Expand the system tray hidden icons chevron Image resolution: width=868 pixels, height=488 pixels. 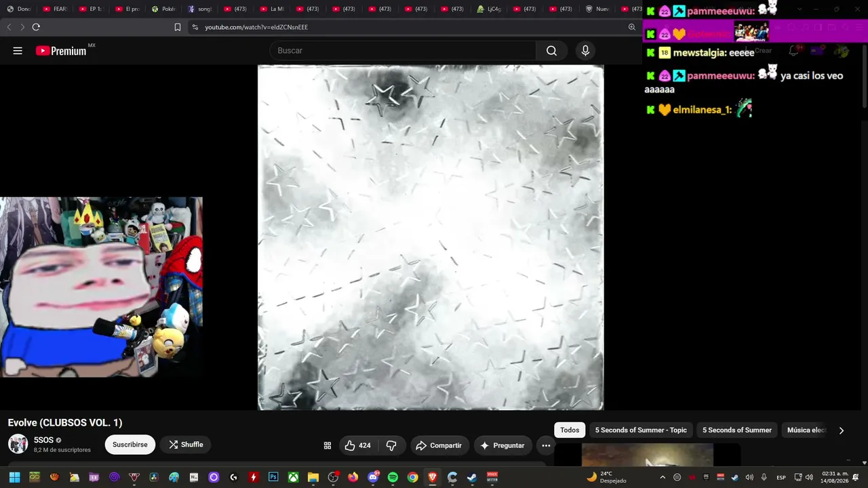point(663,477)
